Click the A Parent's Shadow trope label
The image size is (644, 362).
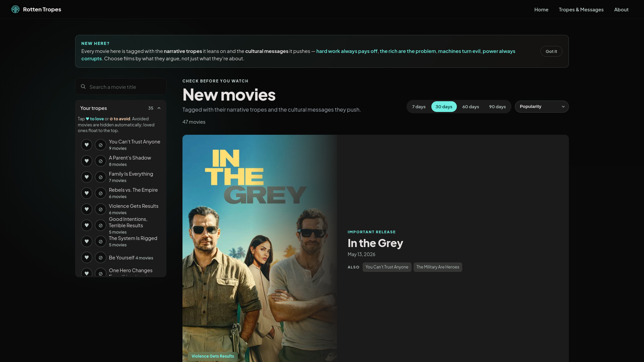point(130,158)
